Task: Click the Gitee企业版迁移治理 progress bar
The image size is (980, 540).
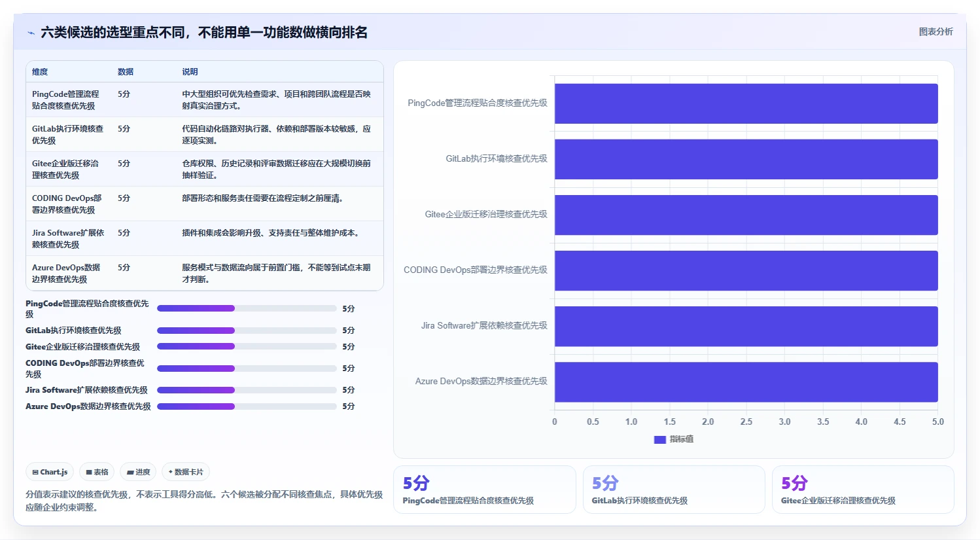Action: (247, 347)
